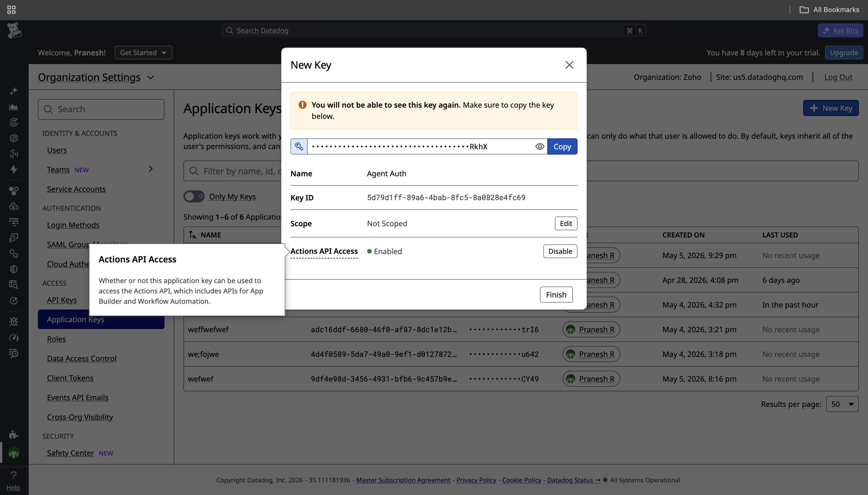Open the hexagons Infrastructure sidebar icon

[x=13, y=191]
